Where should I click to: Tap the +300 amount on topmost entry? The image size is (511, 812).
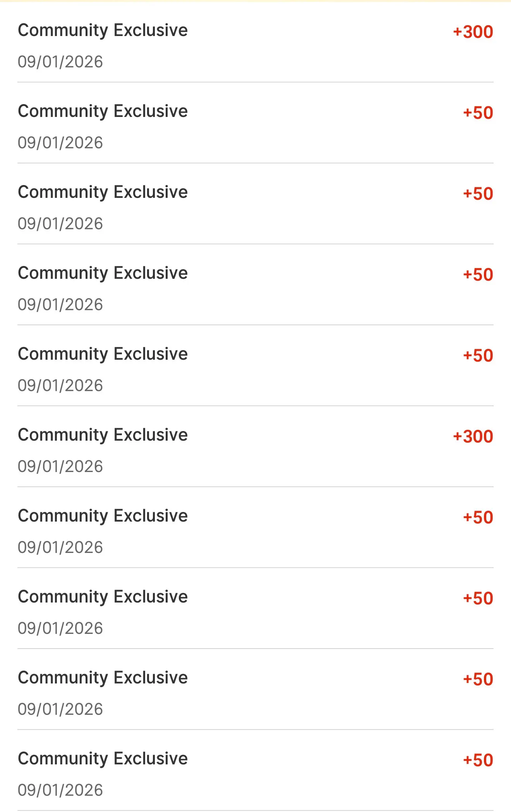click(x=473, y=32)
